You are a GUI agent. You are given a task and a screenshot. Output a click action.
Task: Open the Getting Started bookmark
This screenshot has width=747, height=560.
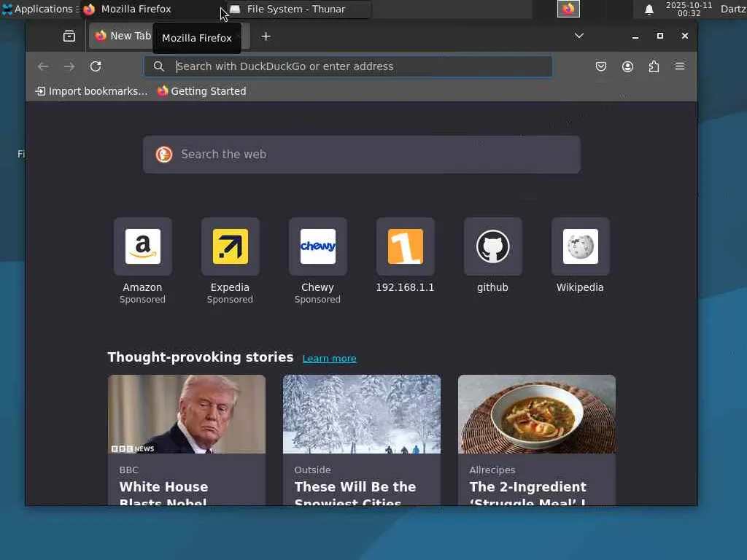(201, 91)
